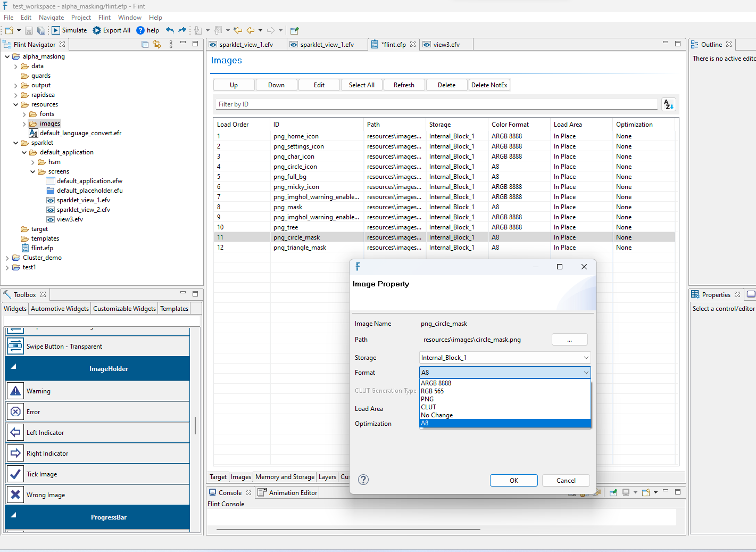Switch to Automotive Widgets tab
This screenshot has height=552, width=756.
(x=60, y=309)
